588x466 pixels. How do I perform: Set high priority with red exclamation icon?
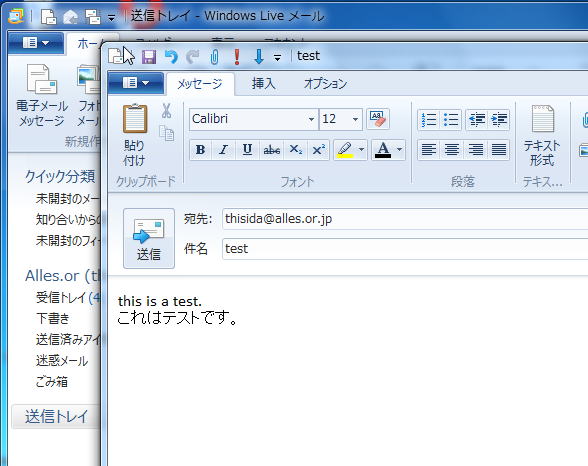[237, 57]
